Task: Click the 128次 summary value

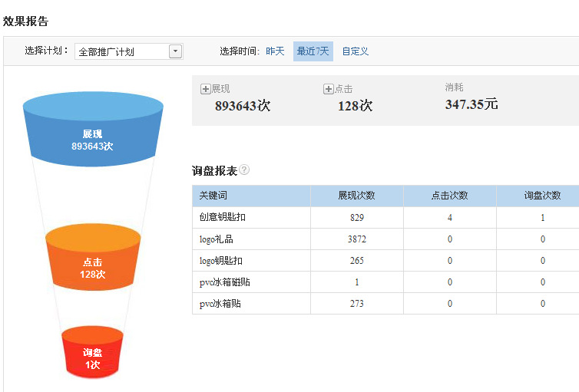Action: click(355, 106)
